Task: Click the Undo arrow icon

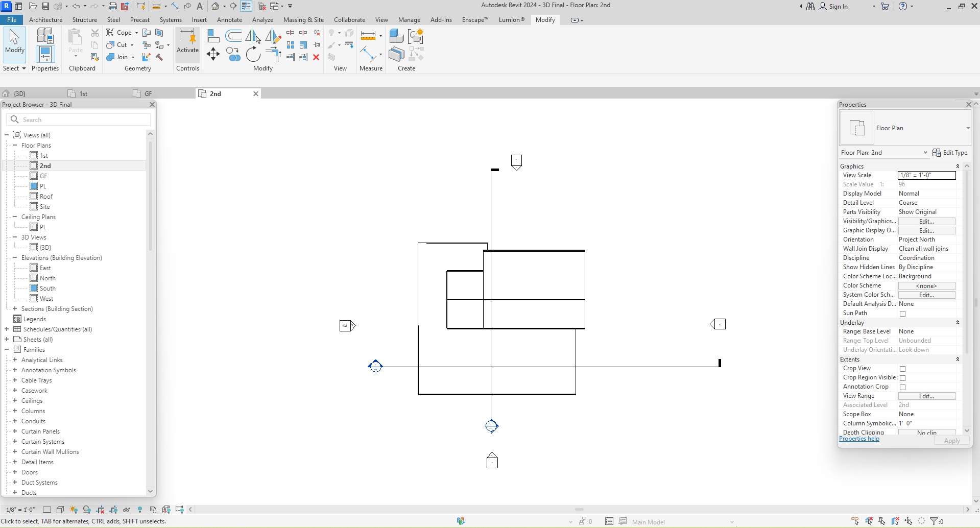Action: (x=76, y=6)
